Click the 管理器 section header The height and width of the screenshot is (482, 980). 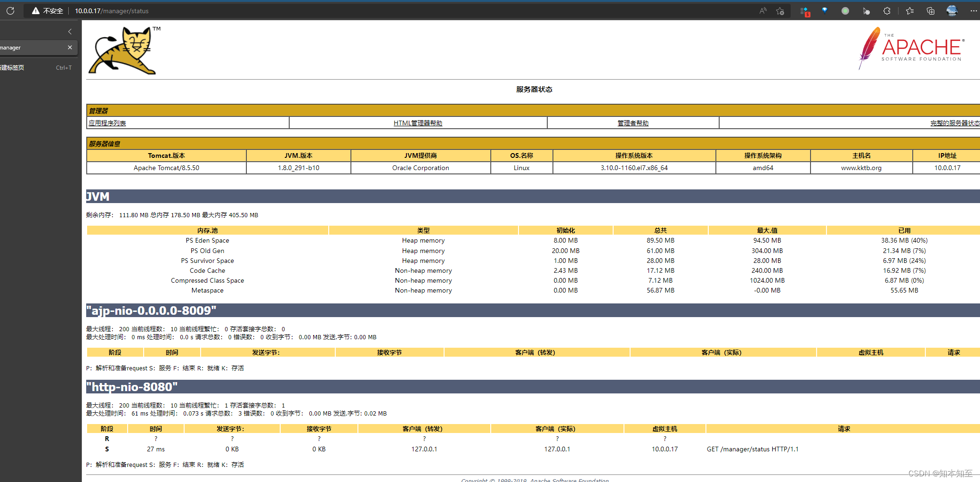(533, 111)
